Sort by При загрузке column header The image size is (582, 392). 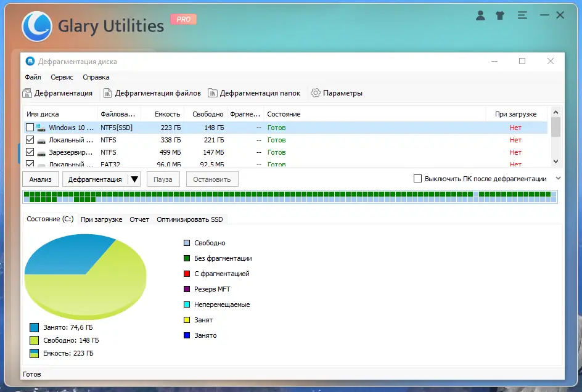516,114
